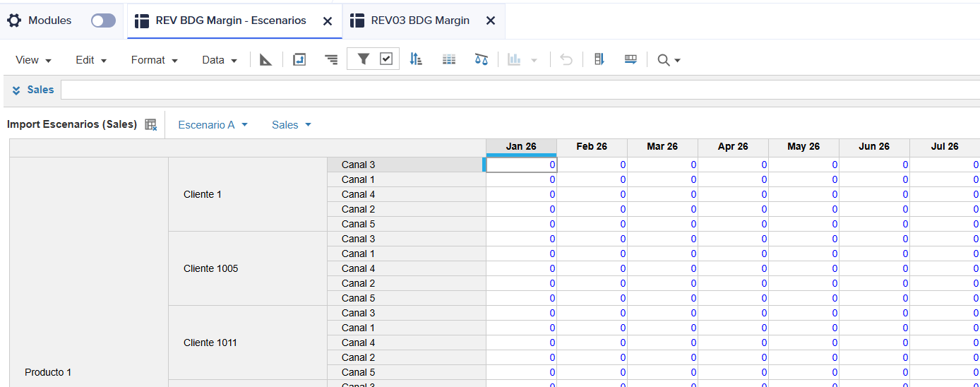
Task: Select the Jan 26 column header
Action: [x=521, y=147]
